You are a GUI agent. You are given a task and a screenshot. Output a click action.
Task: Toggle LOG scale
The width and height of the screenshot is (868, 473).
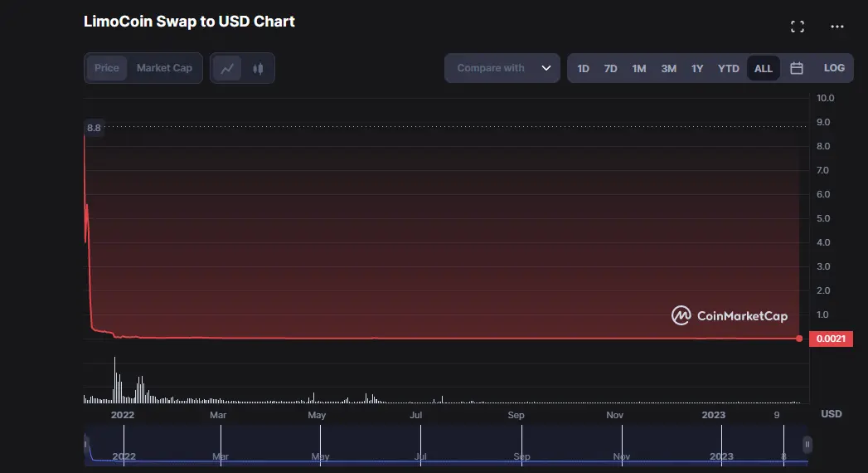834,68
